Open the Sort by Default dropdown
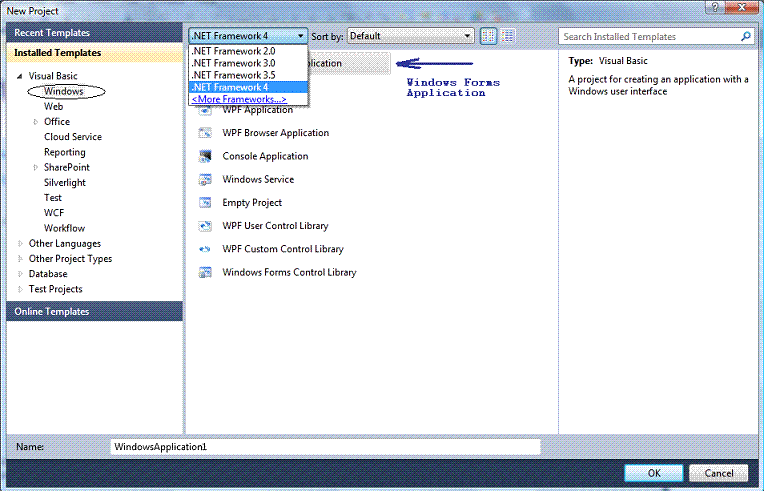The height and width of the screenshot is (491, 764). [x=410, y=36]
